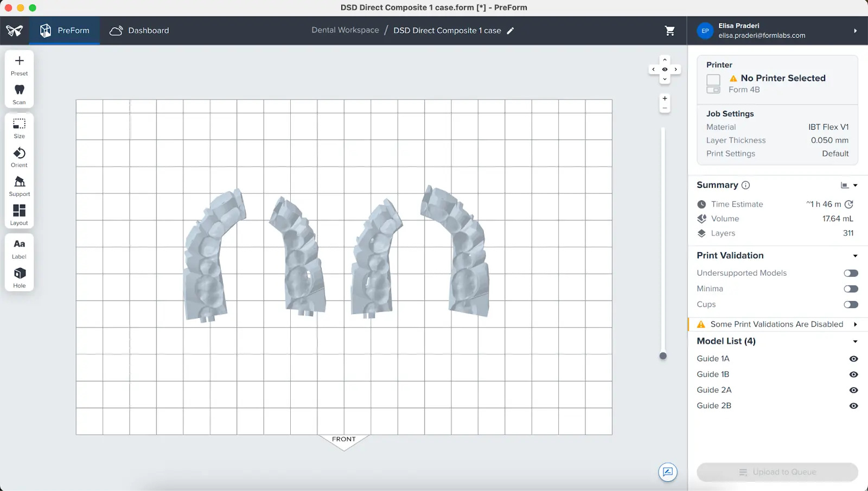The height and width of the screenshot is (491, 868).
Task: Hide the Guide 1B model
Action: [x=853, y=374]
